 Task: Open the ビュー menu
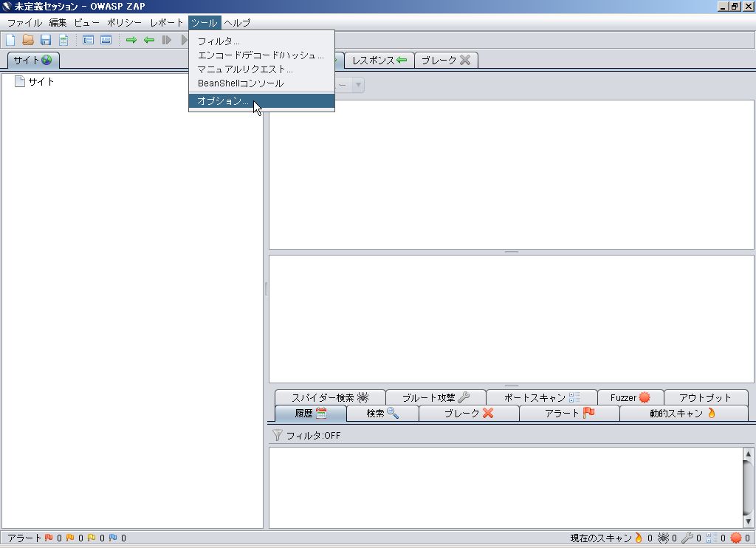(x=87, y=23)
